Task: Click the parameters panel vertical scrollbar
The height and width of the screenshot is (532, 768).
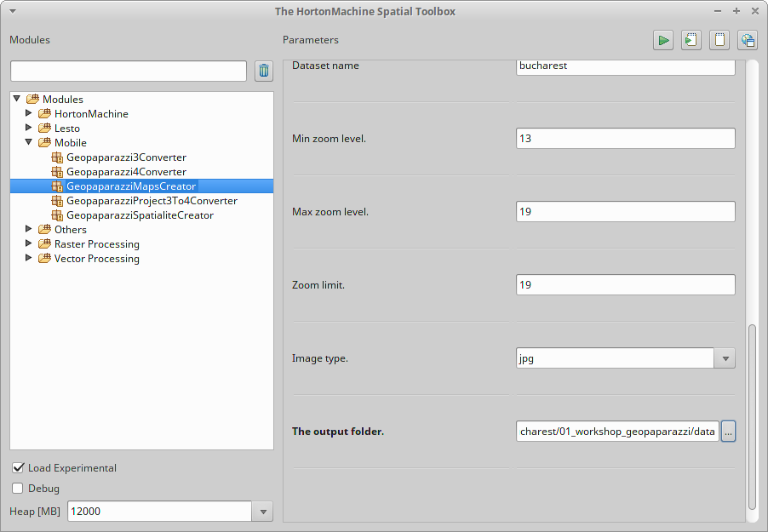Action: tap(753, 417)
